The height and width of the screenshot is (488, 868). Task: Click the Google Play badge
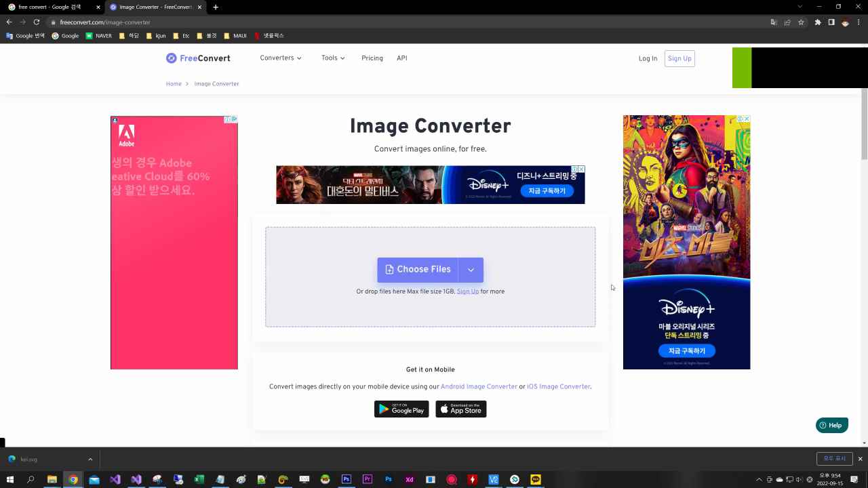401,409
